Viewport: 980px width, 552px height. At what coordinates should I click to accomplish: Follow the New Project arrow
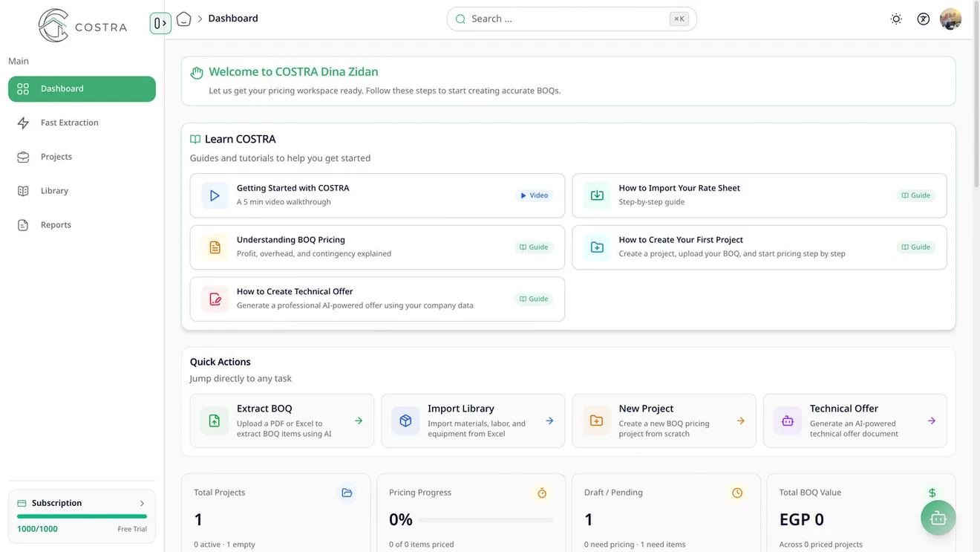pos(740,421)
